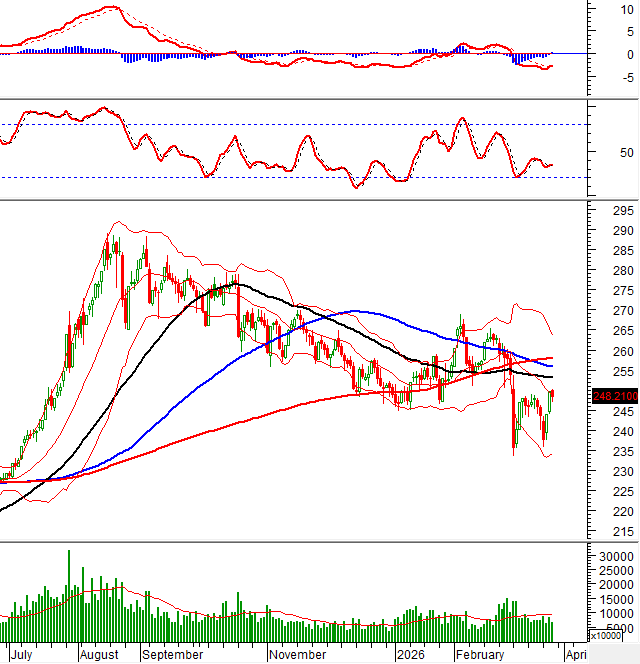Screen dimensions: 640x664
Task: Click the blue moving average peak
Action: click(356, 311)
